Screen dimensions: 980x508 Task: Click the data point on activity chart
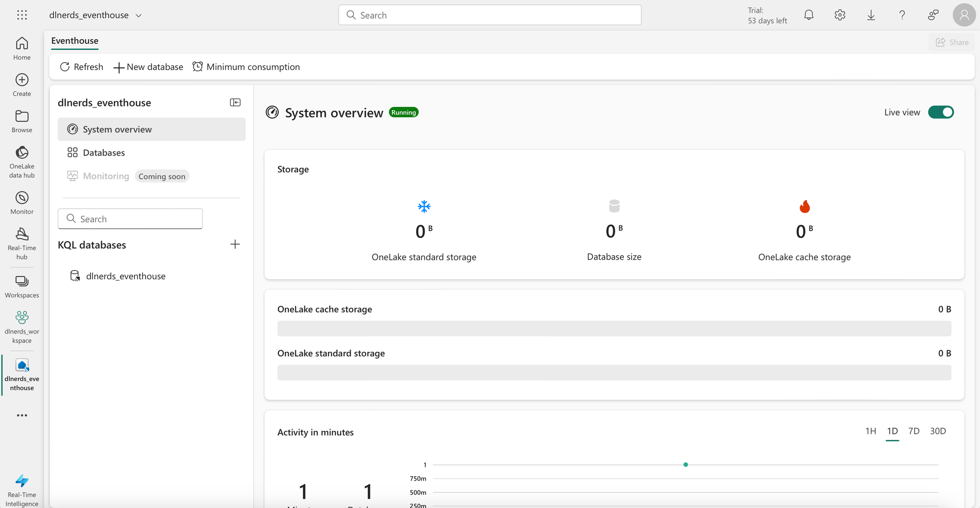click(686, 464)
